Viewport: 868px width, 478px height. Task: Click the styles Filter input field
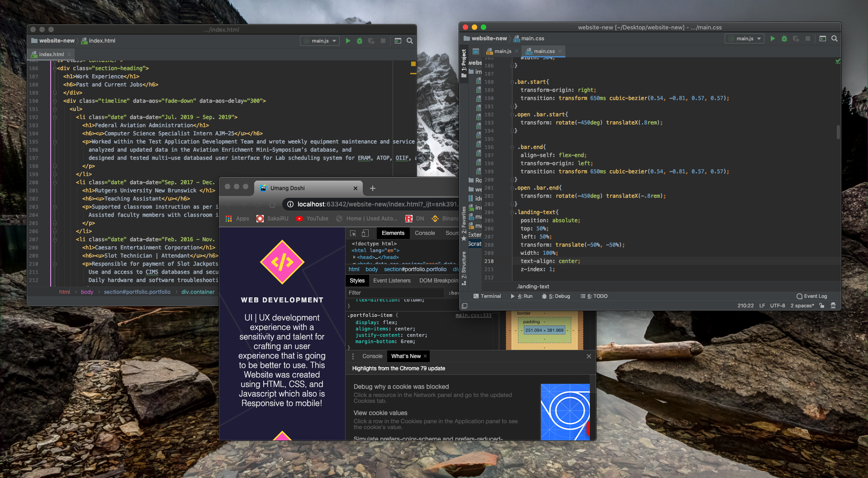[395, 293]
